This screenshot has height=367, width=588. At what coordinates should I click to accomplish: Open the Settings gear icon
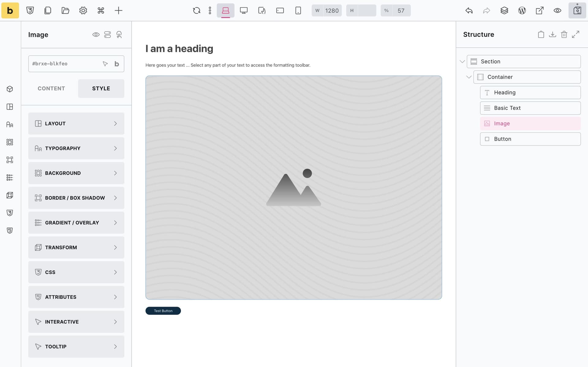tap(83, 10)
